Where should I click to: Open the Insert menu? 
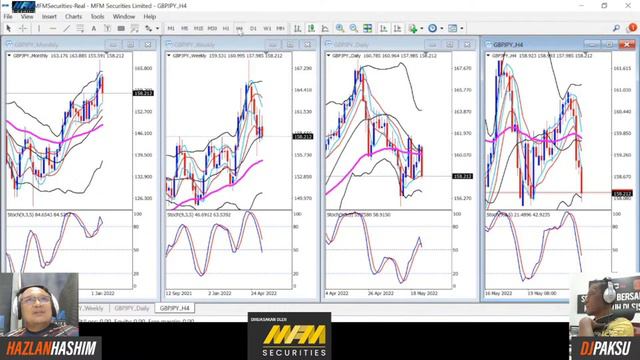[x=49, y=17]
